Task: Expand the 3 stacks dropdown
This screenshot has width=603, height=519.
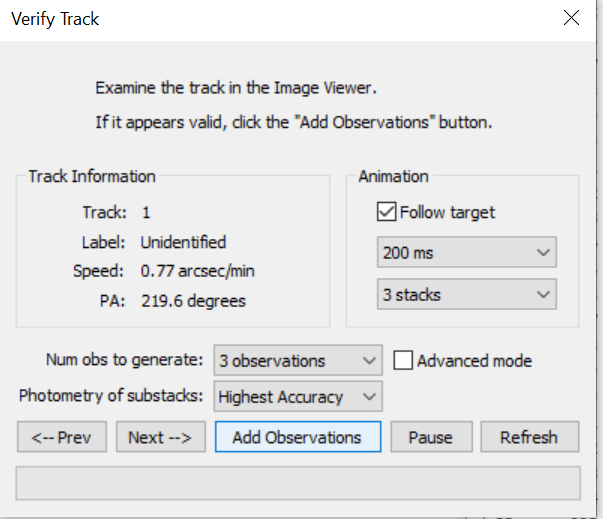Action: click(466, 295)
